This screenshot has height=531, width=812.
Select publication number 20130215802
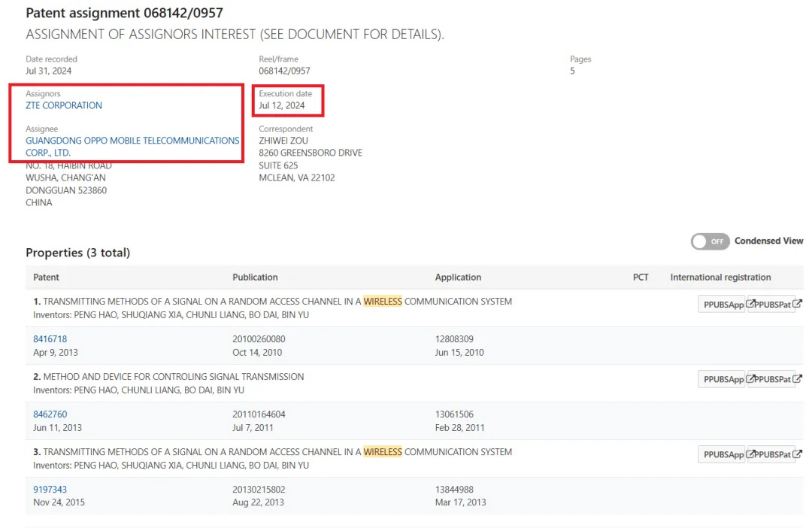(x=259, y=490)
